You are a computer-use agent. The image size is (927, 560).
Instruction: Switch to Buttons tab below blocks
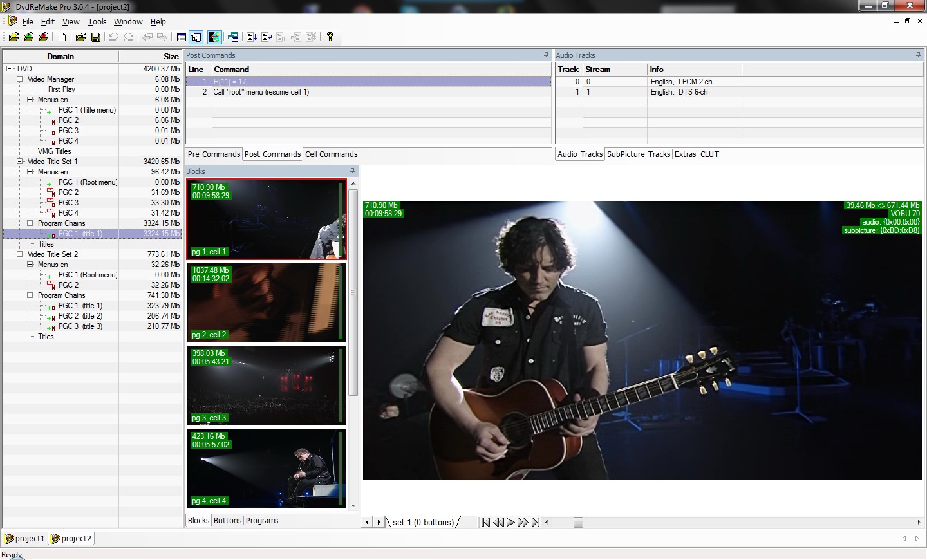click(x=227, y=521)
